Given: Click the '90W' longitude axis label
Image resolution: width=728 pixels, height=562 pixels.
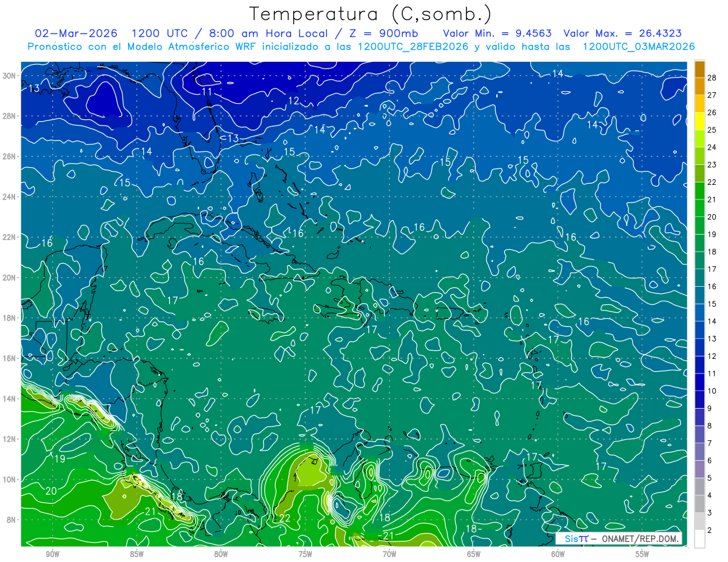Looking at the screenshot, I should click(x=53, y=554).
